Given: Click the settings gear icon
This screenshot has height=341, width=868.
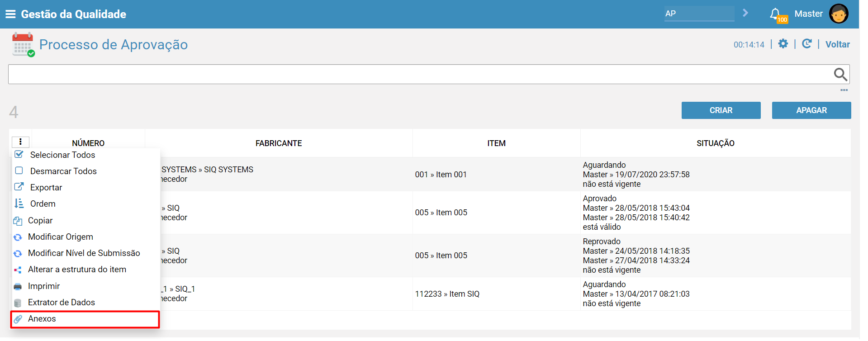Looking at the screenshot, I should (x=783, y=44).
